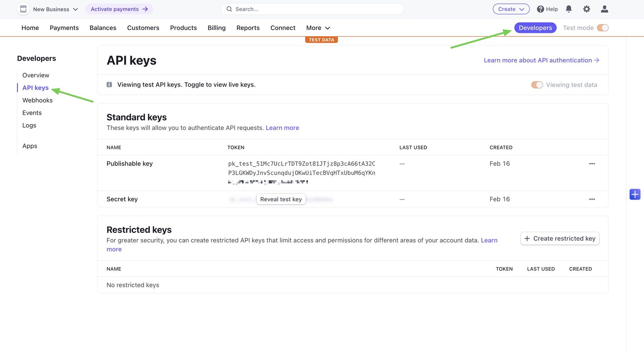The height and width of the screenshot is (352, 644).
Task: Select Events in the sidebar
Action: point(32,113)
